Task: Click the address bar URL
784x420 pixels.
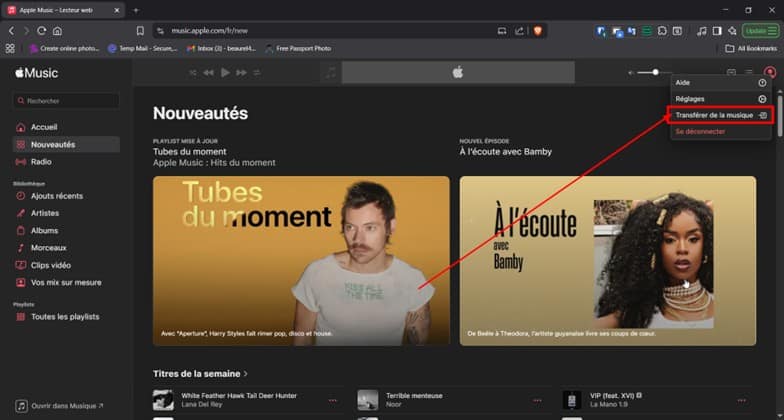Action: coord(210,31)
